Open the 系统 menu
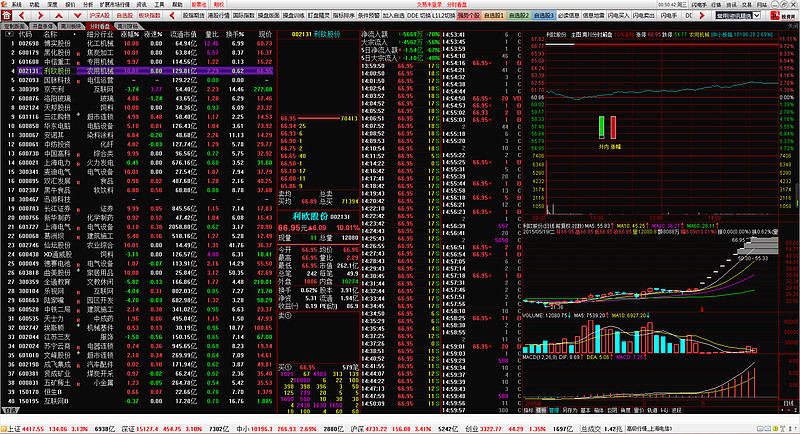The height and width of the screenshot is (434, 800). 16,4
